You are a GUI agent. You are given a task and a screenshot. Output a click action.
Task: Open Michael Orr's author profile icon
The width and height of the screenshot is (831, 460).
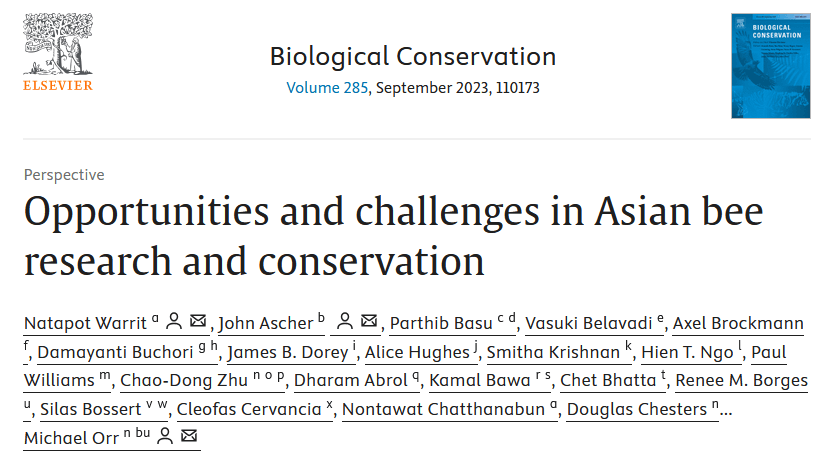coord(166,437)
